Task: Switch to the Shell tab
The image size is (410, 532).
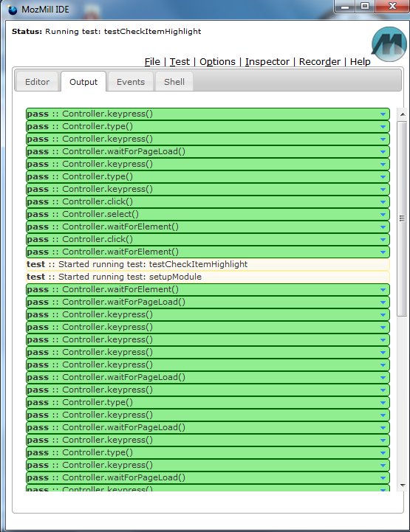Action: (x=174, y=82)
